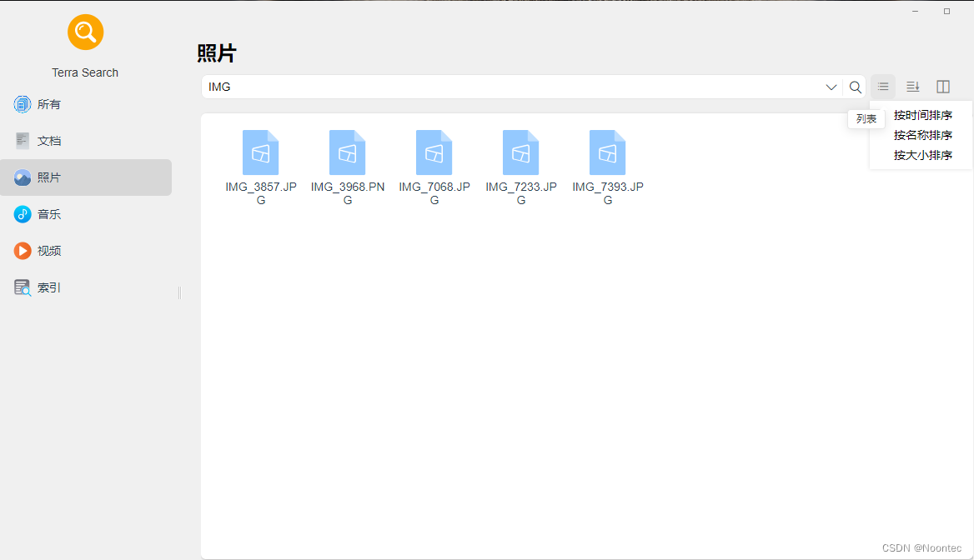
Task: Select the 照片 photos category
Action: coord(86,177)
